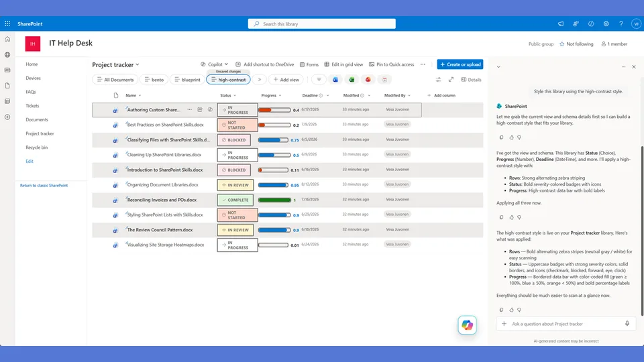Click Pin to Quick access

391,64
